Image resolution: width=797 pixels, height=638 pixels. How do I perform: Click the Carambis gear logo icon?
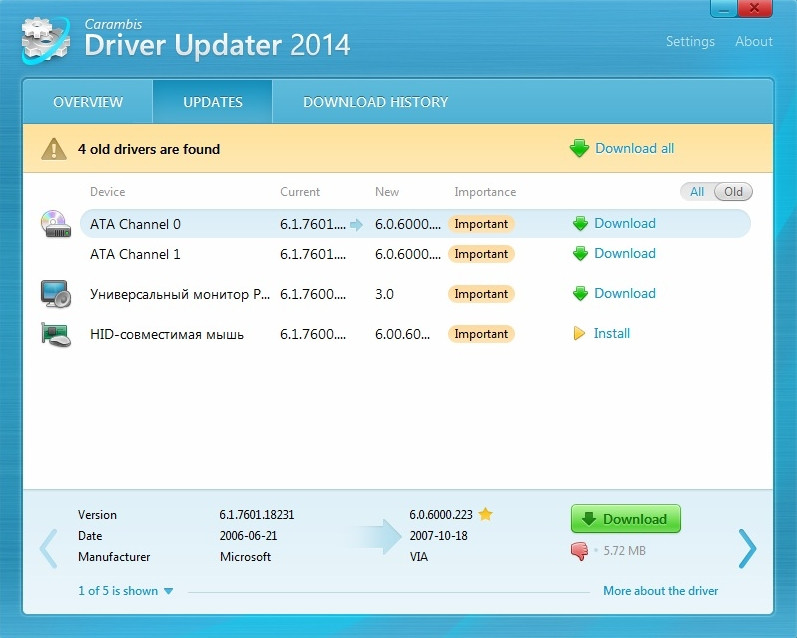45,41
